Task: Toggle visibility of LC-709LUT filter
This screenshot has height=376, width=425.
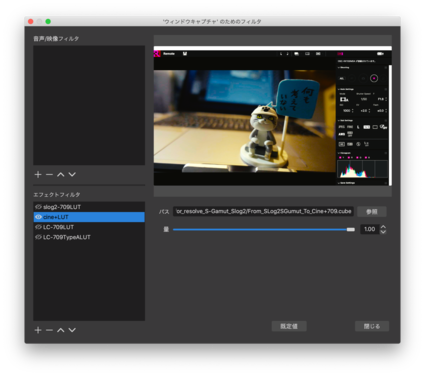Action: [38, 227]
